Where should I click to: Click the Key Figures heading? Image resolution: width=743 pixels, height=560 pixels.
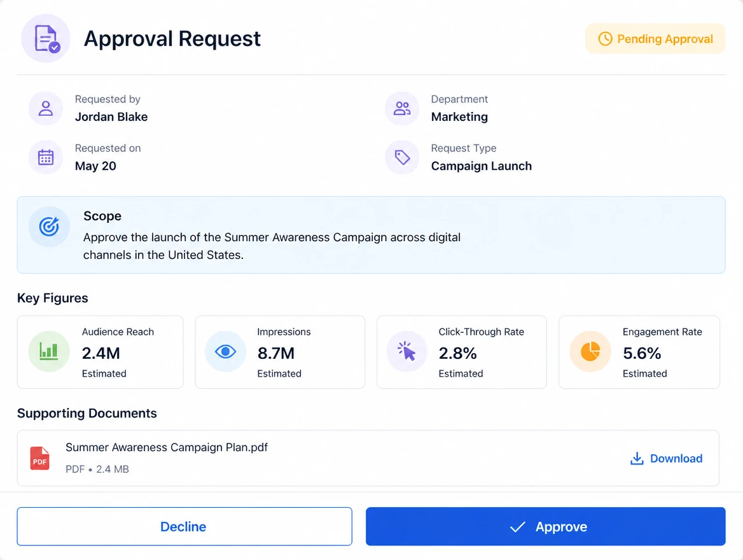(53, 298)
